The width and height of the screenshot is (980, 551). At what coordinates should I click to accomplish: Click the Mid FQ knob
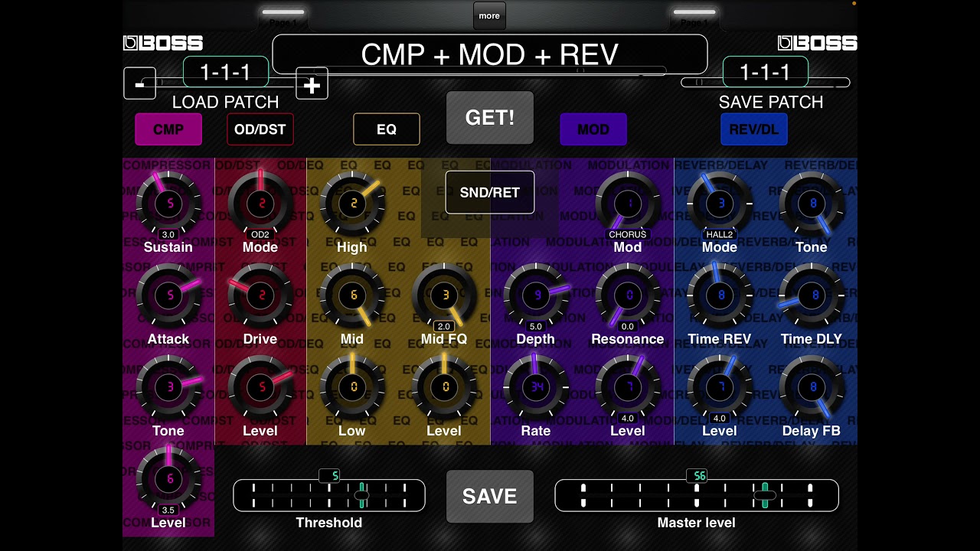click(444, 295)
